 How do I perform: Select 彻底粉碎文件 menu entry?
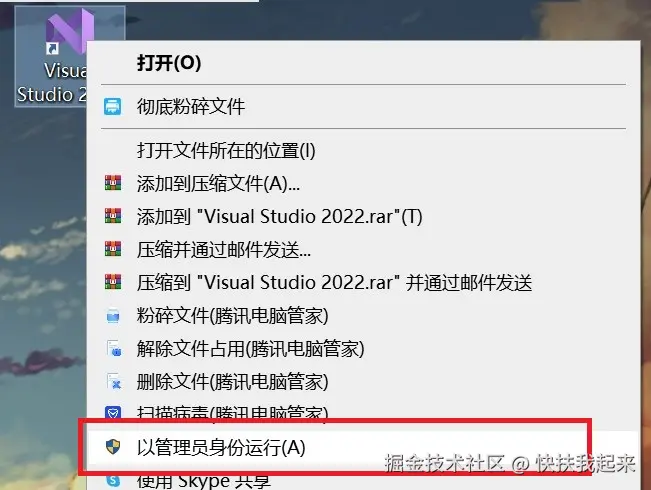(363, 106)
